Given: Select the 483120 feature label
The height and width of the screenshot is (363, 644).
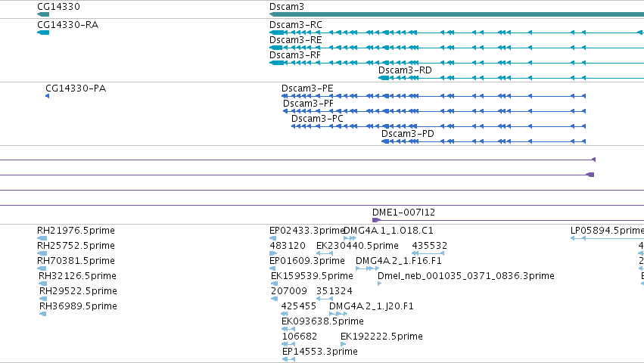Looking at the screenshot, I should (x=288, y=246).
